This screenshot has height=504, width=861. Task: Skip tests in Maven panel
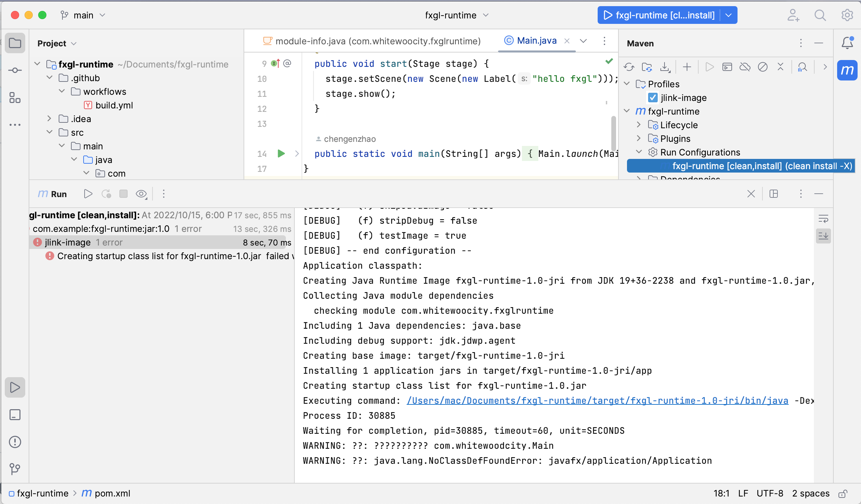(763, 66)
